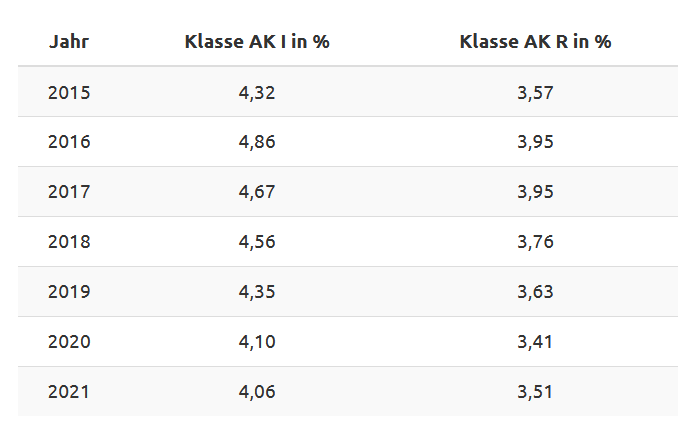The height and width of the screenshot is (446, 694).
Task: Click the Jahr column header
Action: (69, 42)
